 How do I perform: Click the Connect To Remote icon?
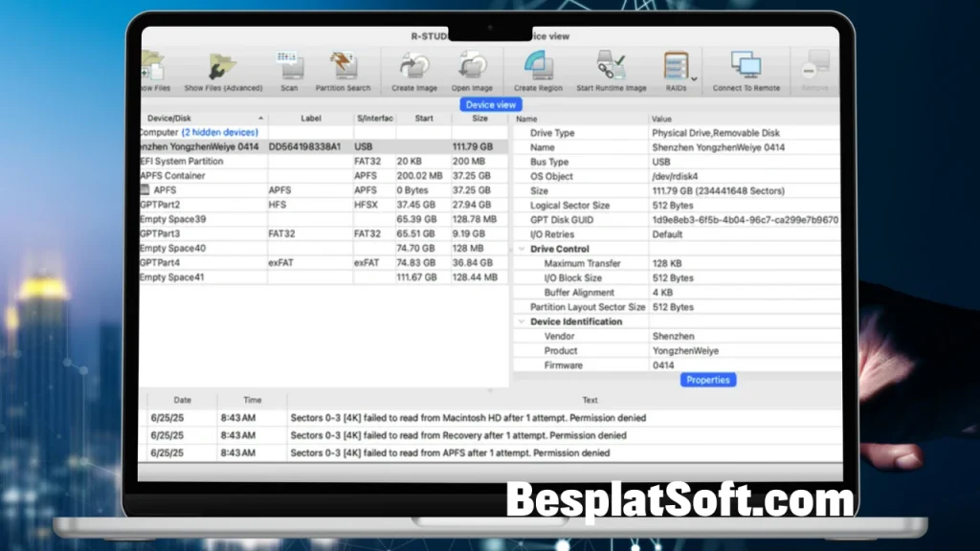746,69
